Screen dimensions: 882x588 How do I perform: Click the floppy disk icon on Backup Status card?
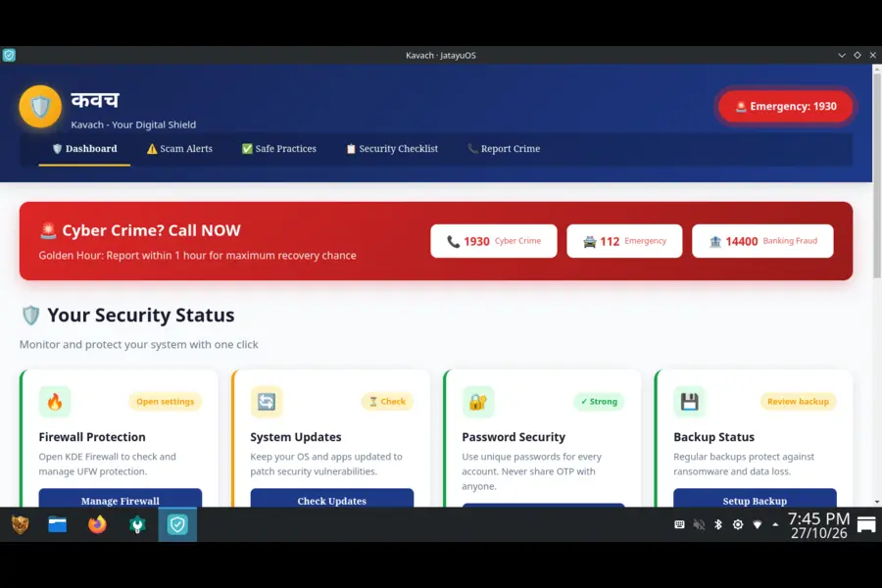tap(689, 402)
